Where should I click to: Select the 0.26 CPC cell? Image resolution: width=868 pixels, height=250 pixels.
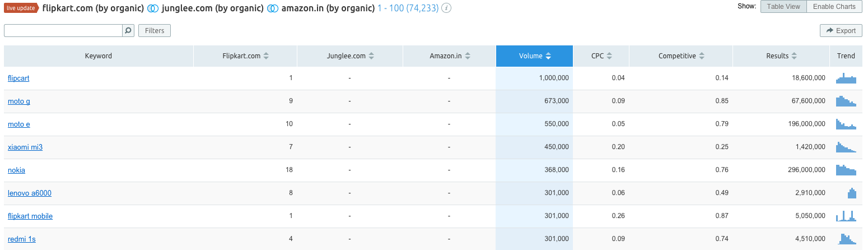pyautogui.click(x=601, y=216)
